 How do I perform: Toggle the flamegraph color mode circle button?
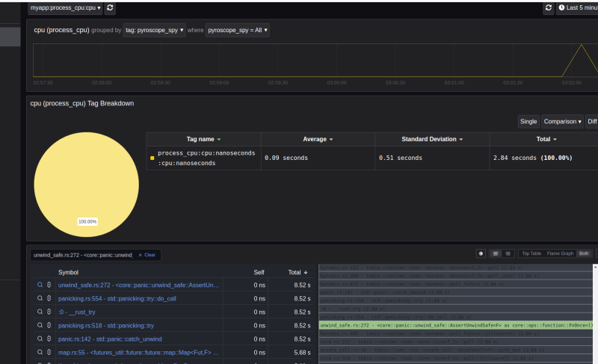481,254
